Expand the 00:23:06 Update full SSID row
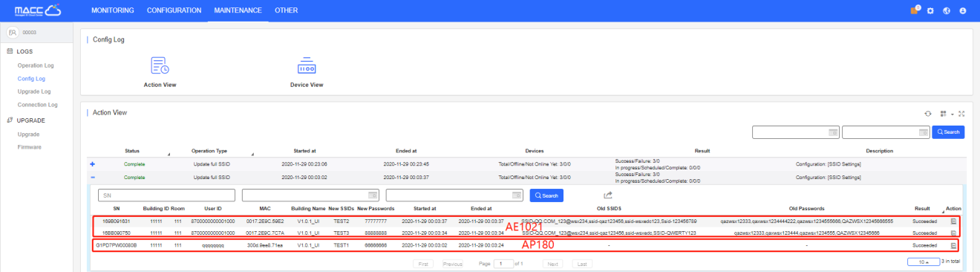Viewport: 980px width, 272px height. pos(93,163)
